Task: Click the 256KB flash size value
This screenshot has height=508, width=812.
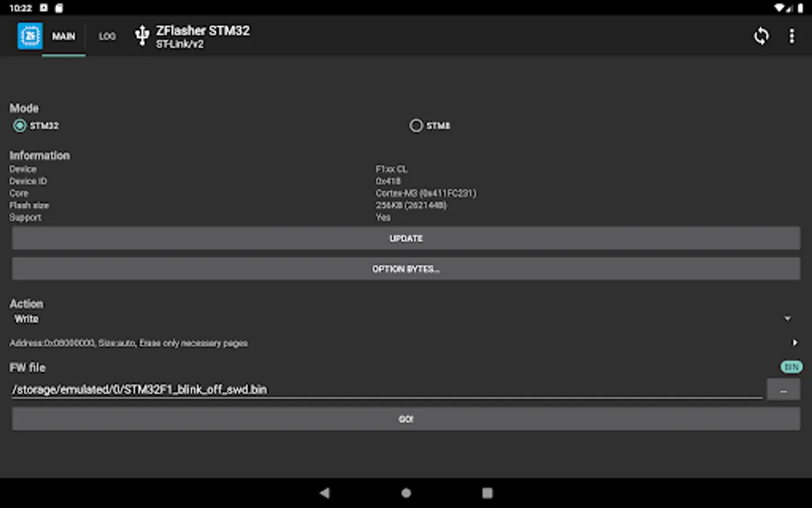Action: [411, 205]
